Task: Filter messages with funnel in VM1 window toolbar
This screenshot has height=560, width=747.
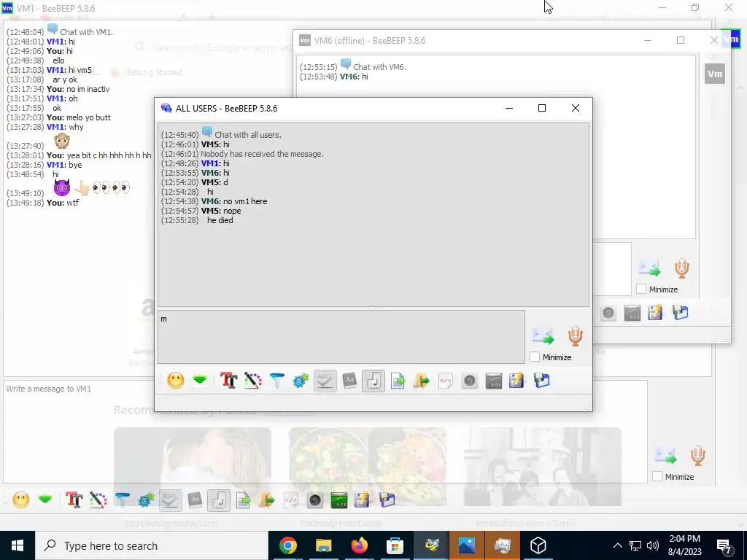Action: click(123, 500)
